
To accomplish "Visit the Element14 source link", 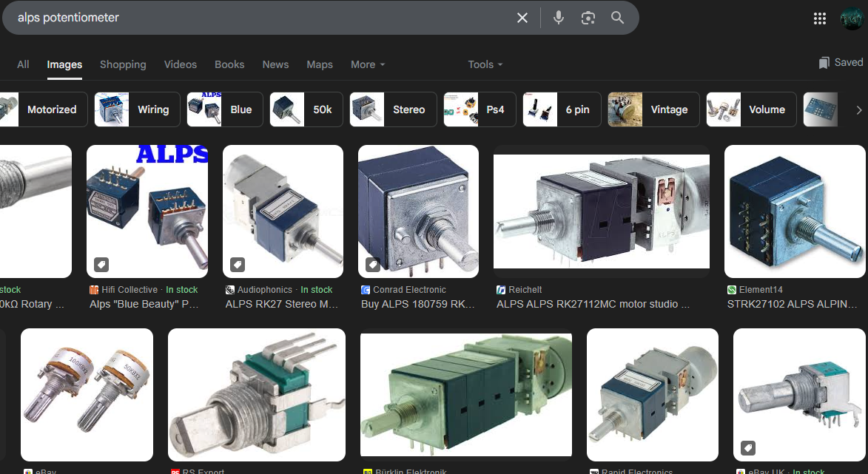I will point(761,290).
